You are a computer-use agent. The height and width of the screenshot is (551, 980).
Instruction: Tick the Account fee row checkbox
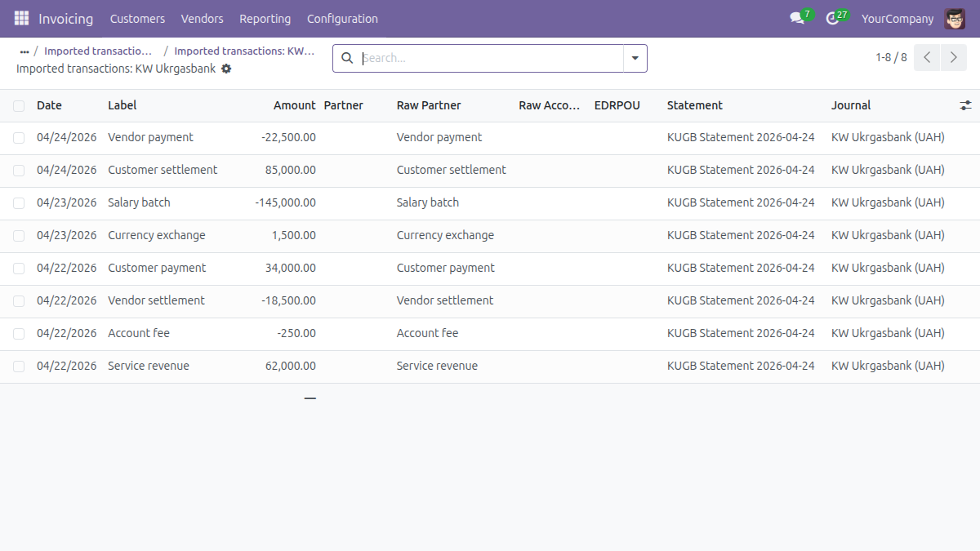click(x=19, y=334)
